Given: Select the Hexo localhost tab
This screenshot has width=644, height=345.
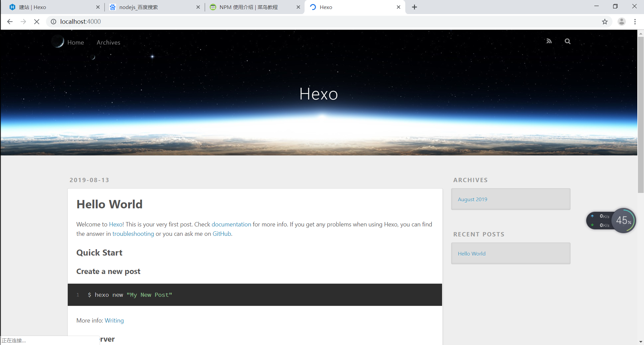Looking at the screenshot, I should click(355, 7).
